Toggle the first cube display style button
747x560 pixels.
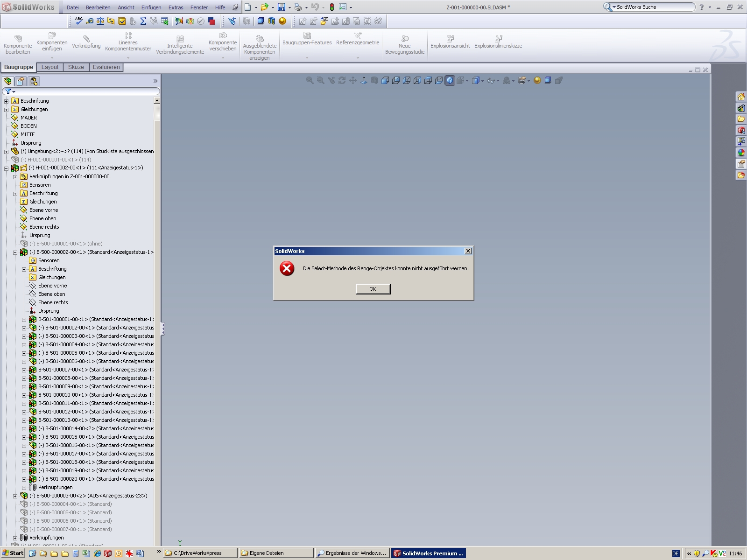pos(385,80)
